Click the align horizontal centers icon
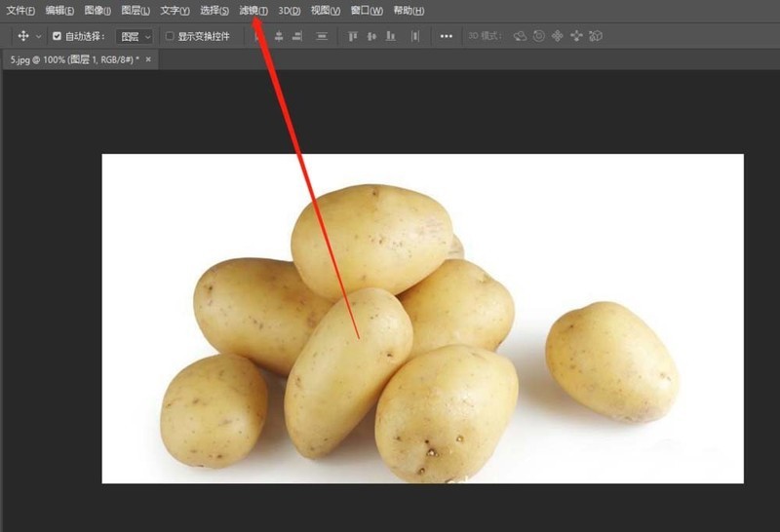This screenshot has height=532, width=780. click(x=279, y=36)
